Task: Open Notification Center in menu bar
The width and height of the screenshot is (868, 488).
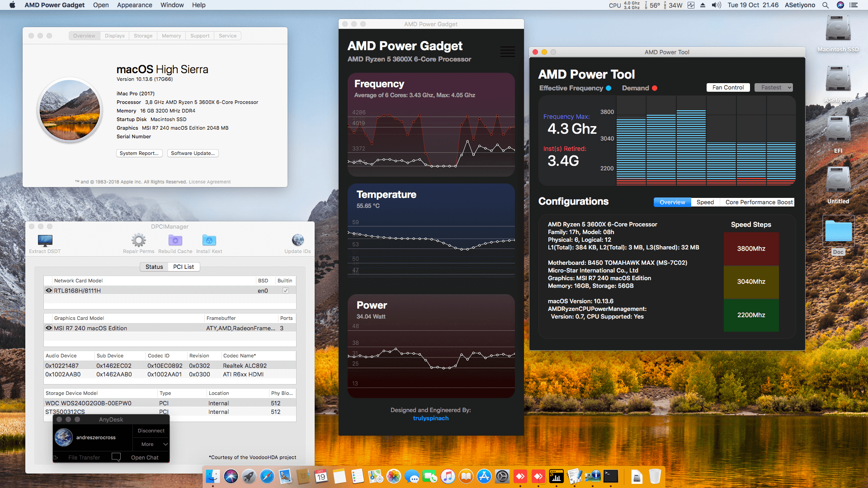Action: 854,5
